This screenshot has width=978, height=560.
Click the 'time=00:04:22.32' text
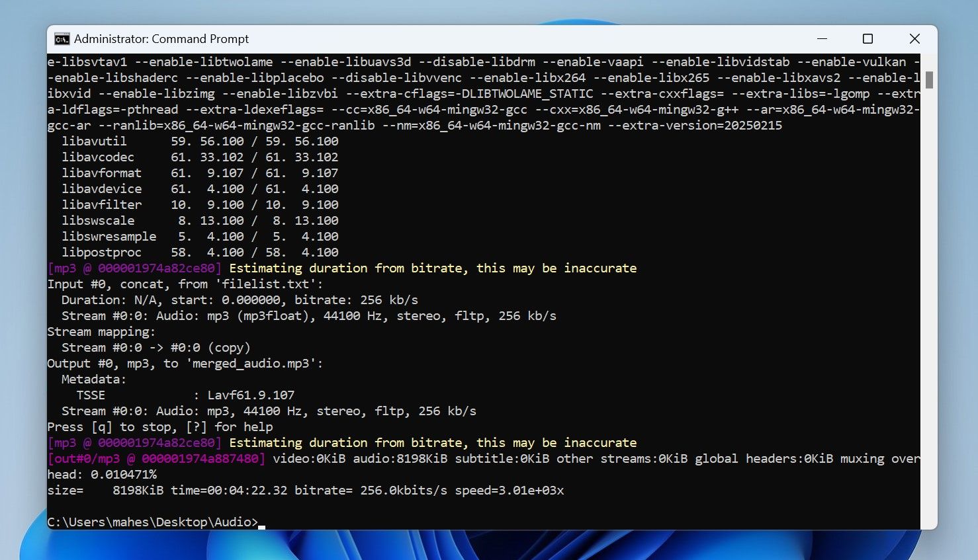point(228,491)
